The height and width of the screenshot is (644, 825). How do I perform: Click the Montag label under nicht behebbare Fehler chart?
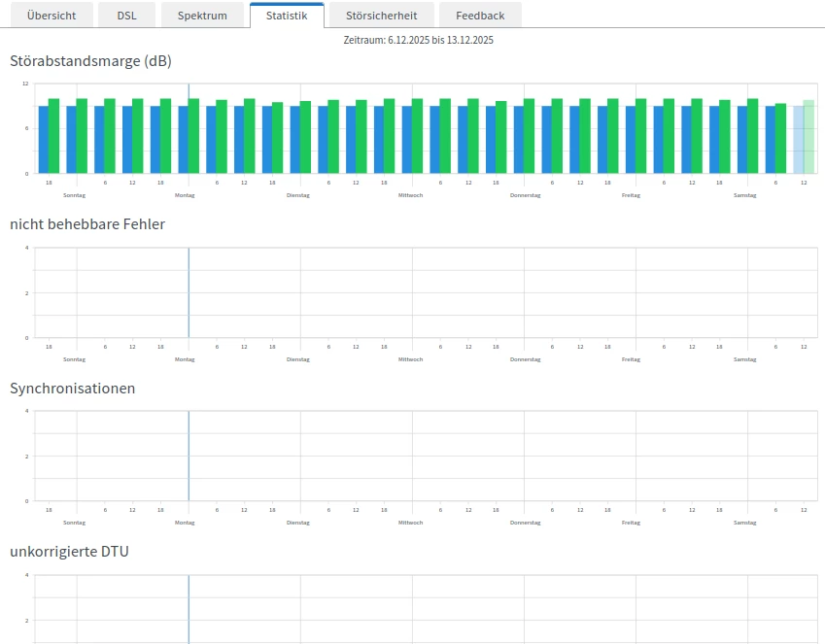(185, 359)
